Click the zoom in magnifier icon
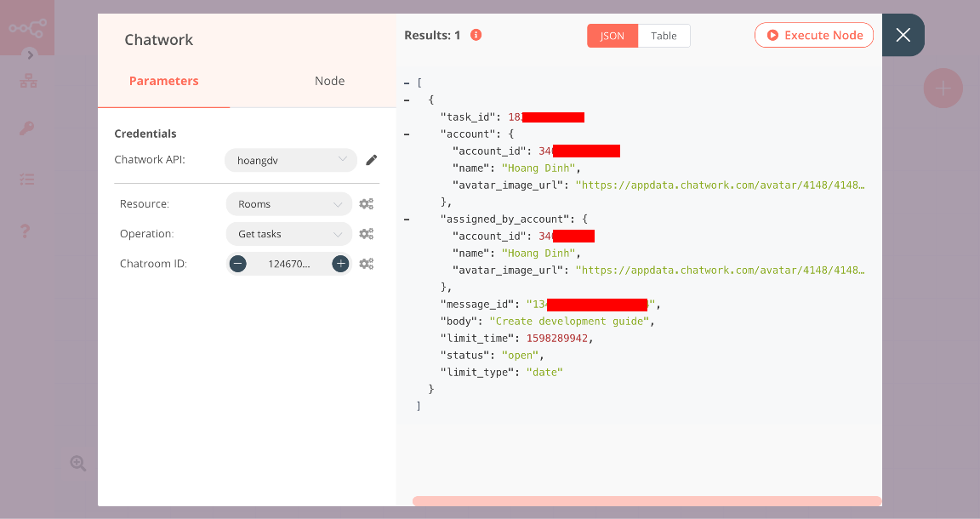Image resolution: width=980 pixels, height=519 pixels. 78,464
